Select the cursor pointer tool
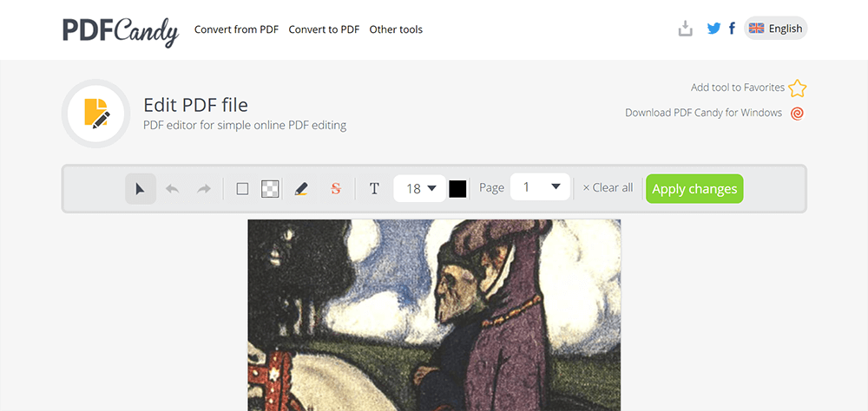 point(141,189)
